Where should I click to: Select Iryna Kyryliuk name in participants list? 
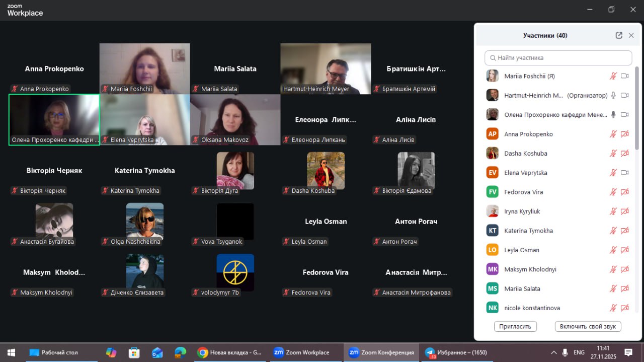click(522, 211)
